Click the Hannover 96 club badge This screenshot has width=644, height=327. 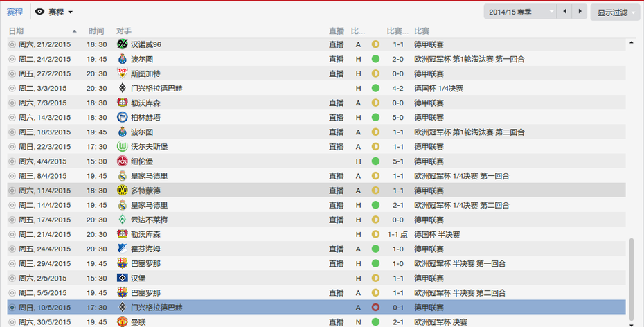(123, 44)
